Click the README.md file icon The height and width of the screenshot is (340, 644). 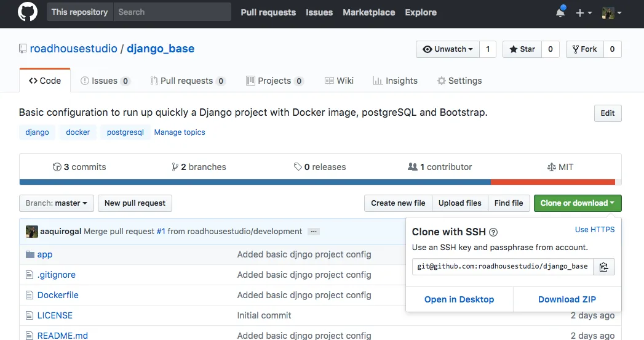[29, 336]
